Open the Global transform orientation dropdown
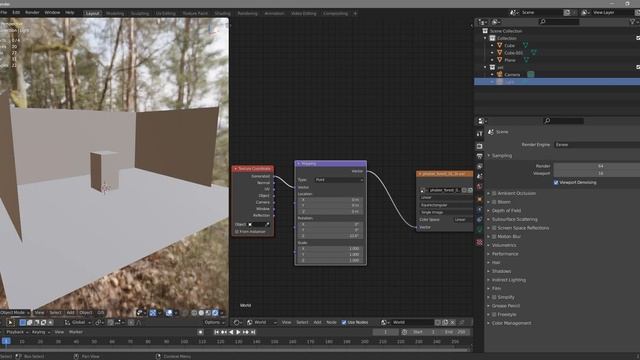The image size is (640, 360). 78,322
